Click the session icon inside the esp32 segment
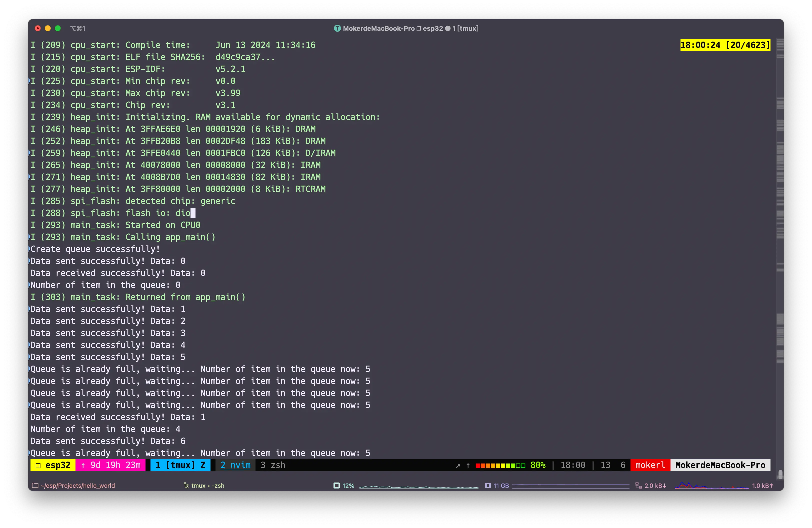Image resolution: width=812 pixels, height=528 pixels. (x=38, y=465)
